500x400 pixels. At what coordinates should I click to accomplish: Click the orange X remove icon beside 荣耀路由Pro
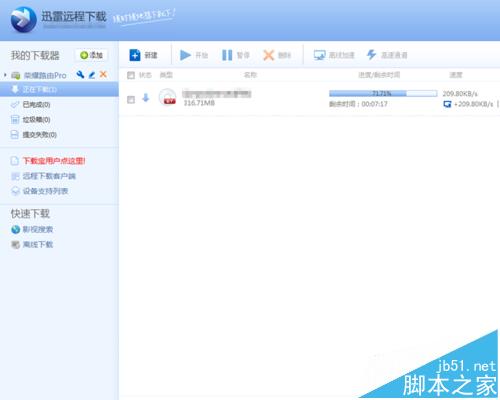(x=103, y=75)
